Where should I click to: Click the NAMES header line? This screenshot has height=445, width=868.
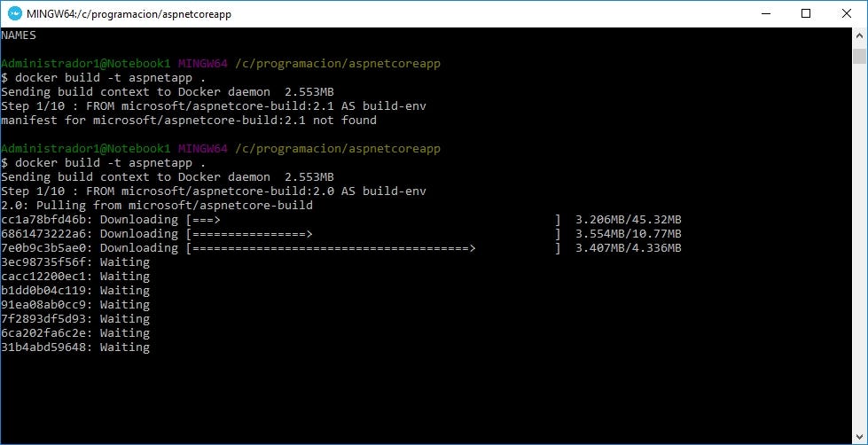tap(19, 35)
